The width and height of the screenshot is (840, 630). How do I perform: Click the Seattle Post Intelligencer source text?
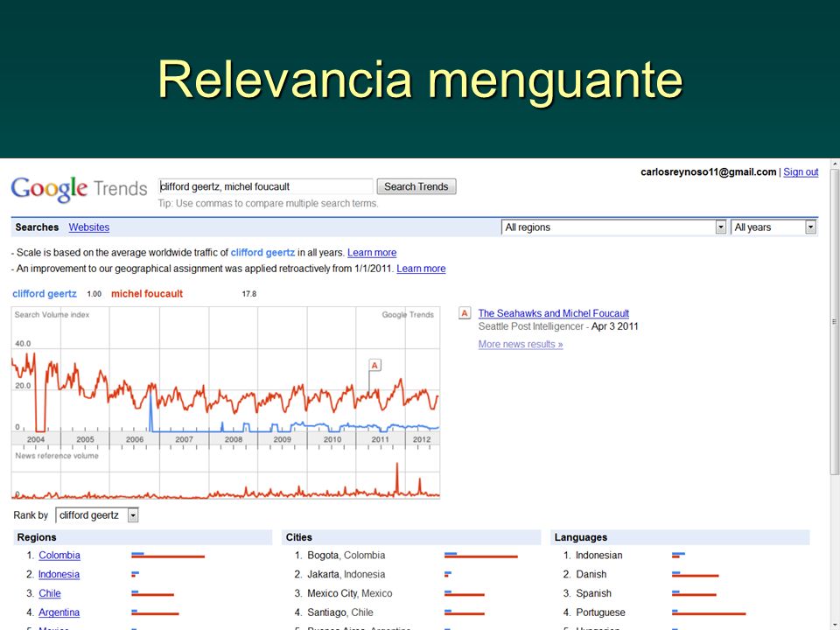(x=531, y=326)
